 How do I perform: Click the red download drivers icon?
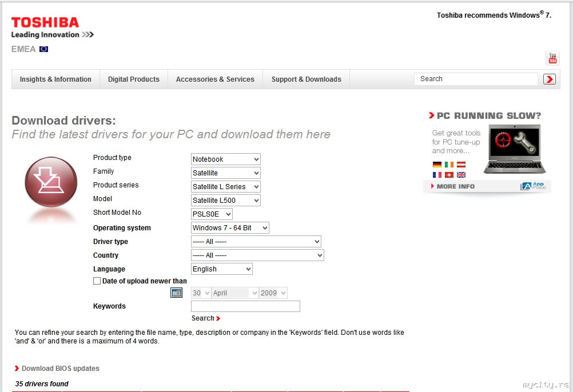click(x=51, y=182)
